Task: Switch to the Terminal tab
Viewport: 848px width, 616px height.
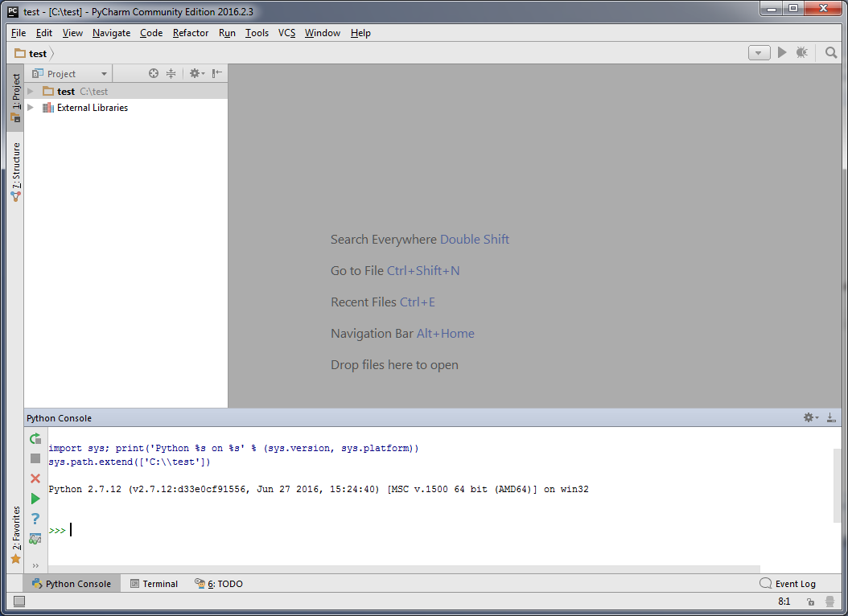Action: tap(154, 584)
